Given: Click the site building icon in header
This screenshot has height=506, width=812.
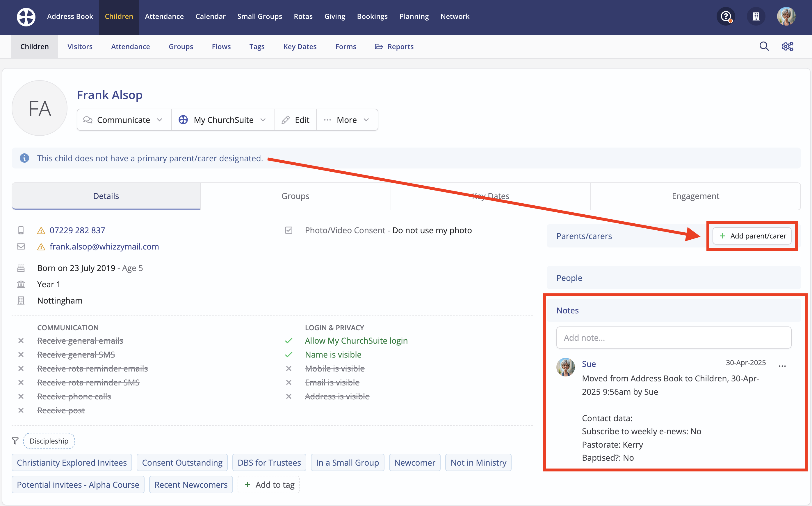Looking at the screenshot, I should (x=756, y=16).
